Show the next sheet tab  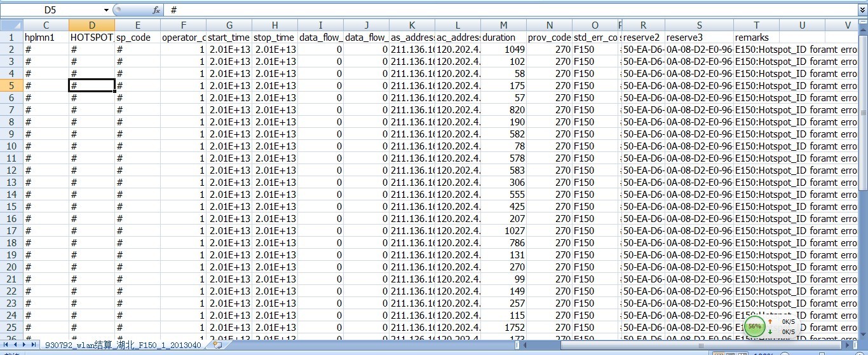click(24, 344)
